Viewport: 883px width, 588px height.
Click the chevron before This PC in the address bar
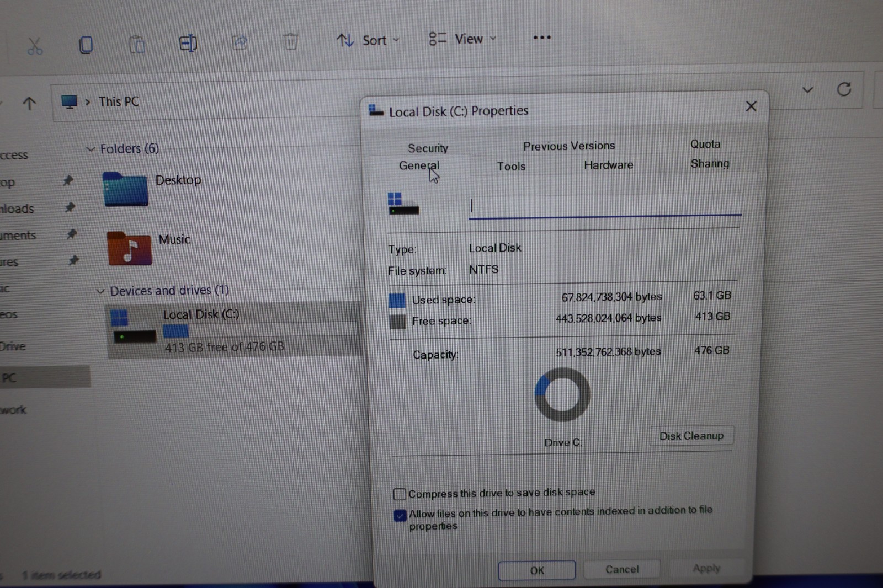click(x=88, y=102)
